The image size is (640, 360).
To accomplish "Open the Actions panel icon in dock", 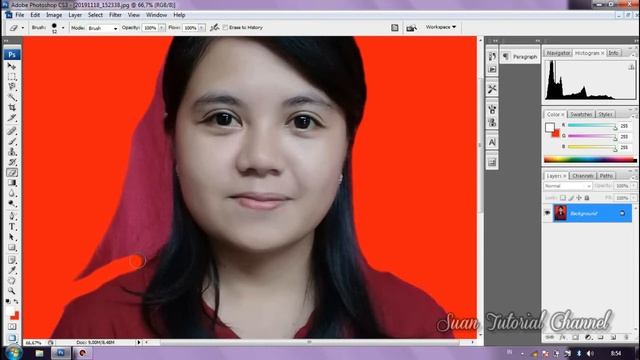I will tap(492, 69).
